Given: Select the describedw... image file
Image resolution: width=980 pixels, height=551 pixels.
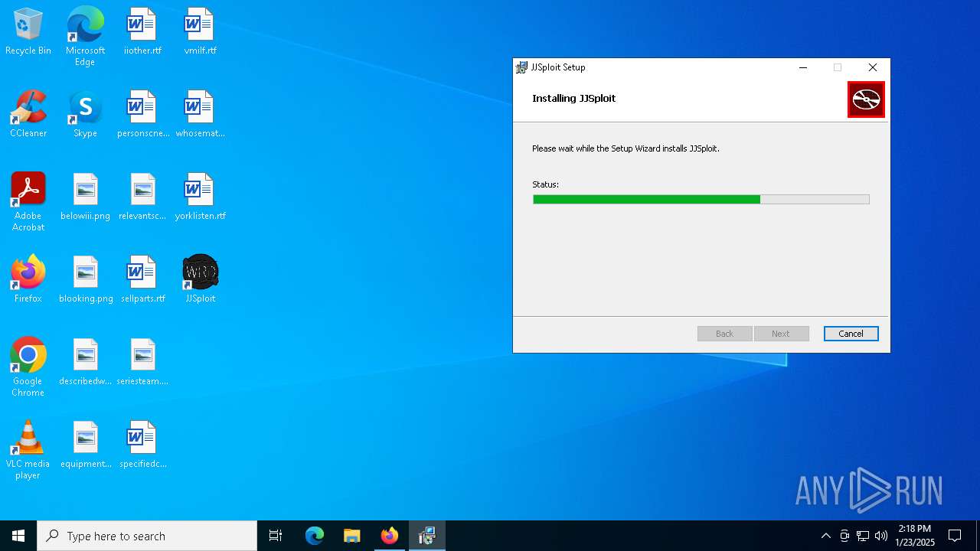Looking at the screenshot, I should pos(85,363).
